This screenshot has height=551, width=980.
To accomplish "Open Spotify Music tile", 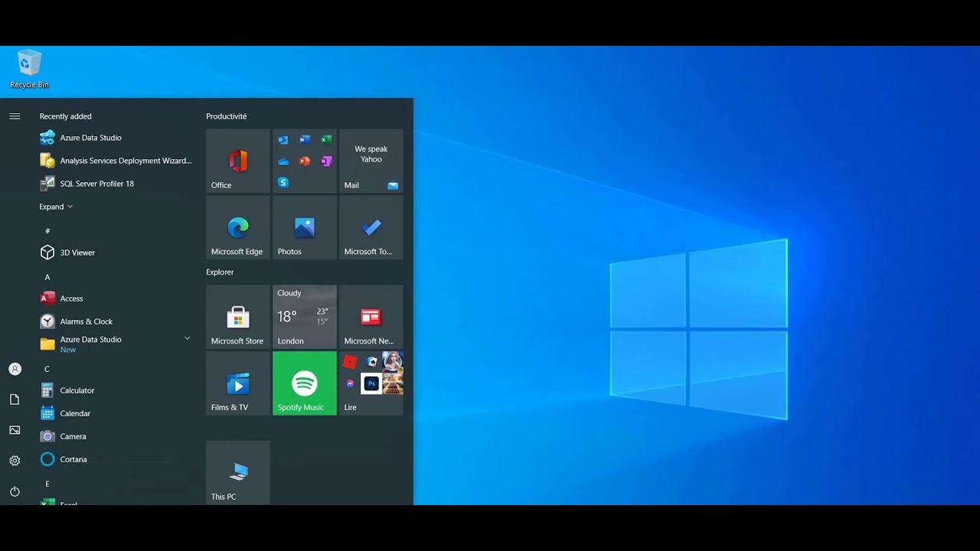I will tap(305, 383).
